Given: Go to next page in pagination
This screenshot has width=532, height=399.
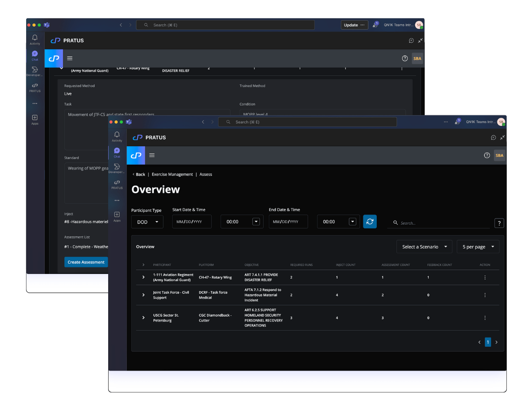Looking at the screenshot, I should (496, 342).
